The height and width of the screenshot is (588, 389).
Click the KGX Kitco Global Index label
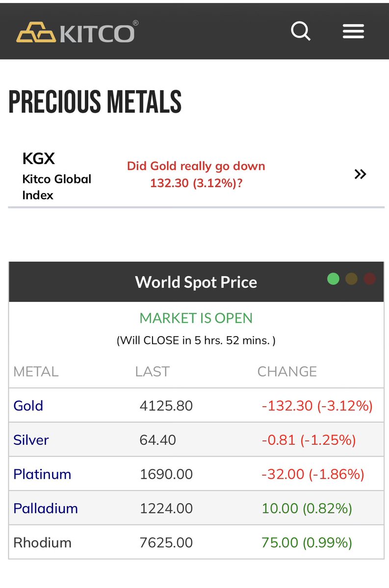pyautogui.click(x=57, y=176)
